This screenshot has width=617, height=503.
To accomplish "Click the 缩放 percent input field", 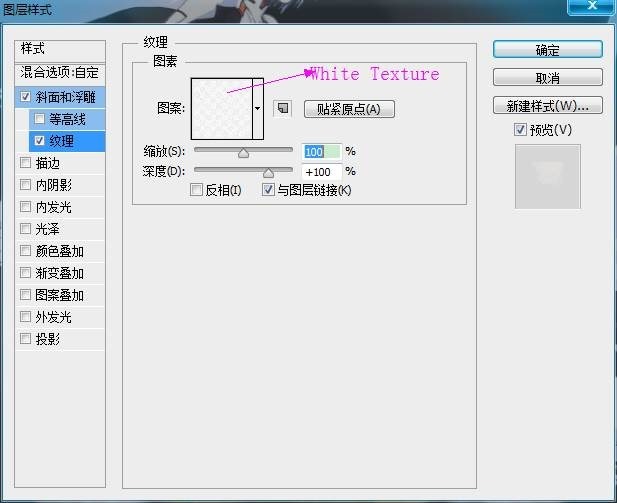I will point(321,152).
